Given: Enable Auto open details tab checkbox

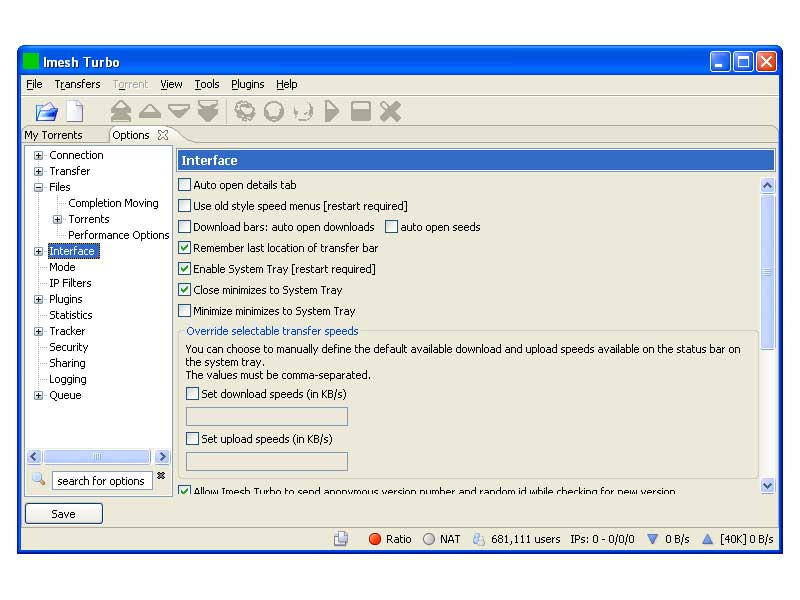Looking at the screenshot, I should click(x=184, y=185).
